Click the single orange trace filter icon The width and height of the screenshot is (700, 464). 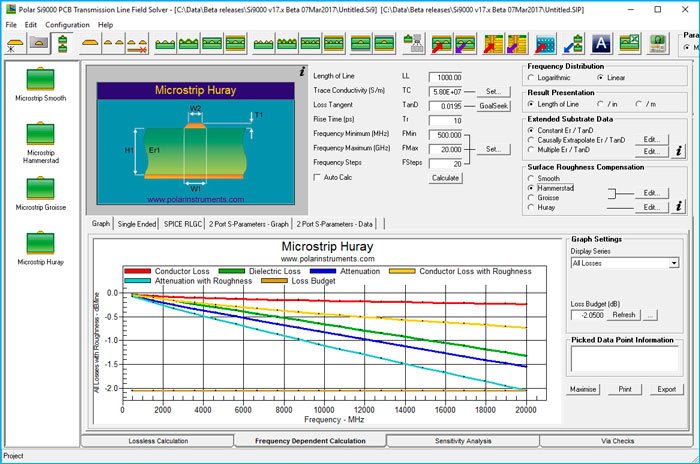click(x=91, y=44)
